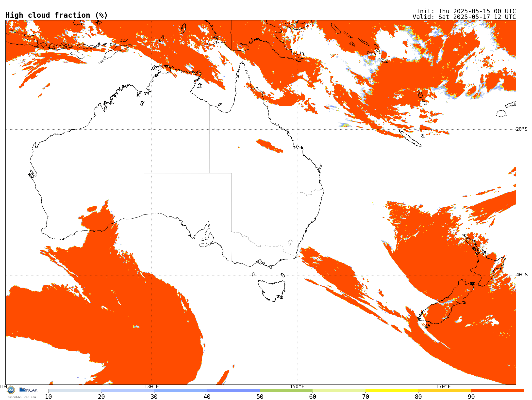This screenshot has width=532, height=400.
Task: Click the New Caledonia island outline
Action: [410, 138]
